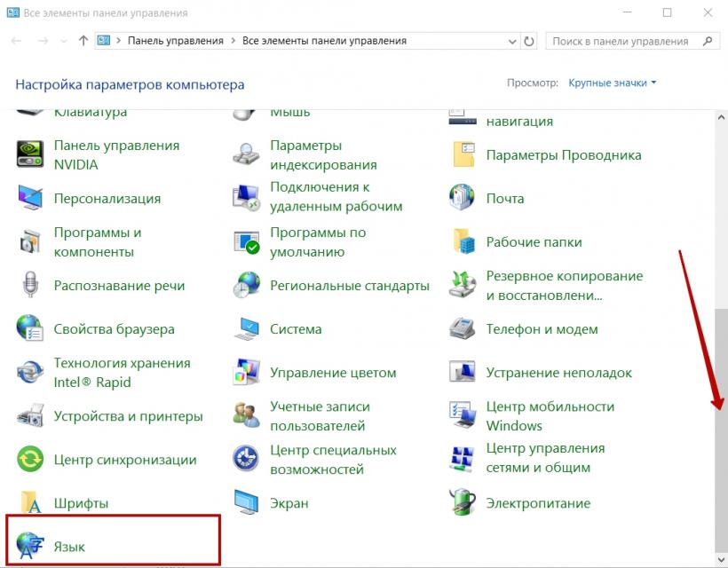Screen dimensions: 728x568
Task: Expand the chevron after Панель управления breadcrumb
Action: (x=233, y=41)
